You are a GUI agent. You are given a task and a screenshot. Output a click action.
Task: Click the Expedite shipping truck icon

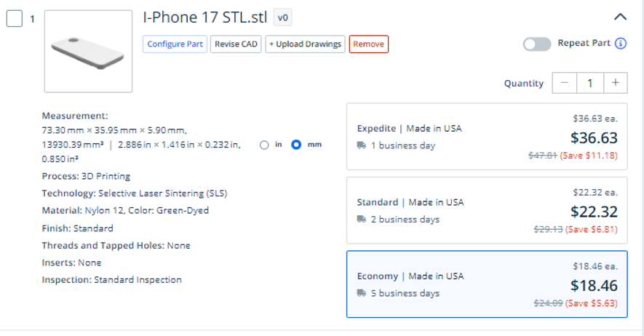point(362,145)
